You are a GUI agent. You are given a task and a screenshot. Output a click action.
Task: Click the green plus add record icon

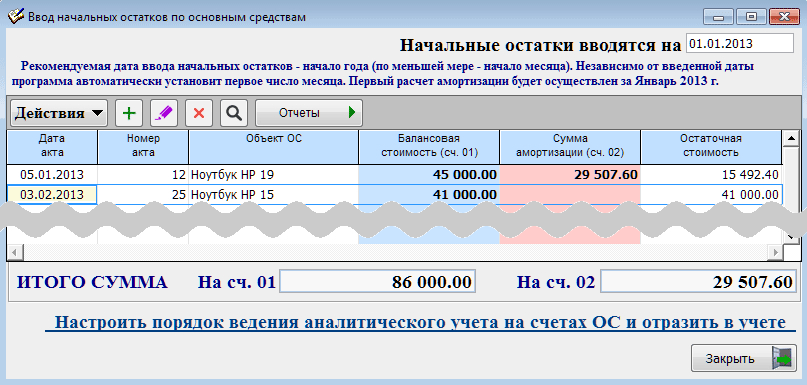pos(129,113)
